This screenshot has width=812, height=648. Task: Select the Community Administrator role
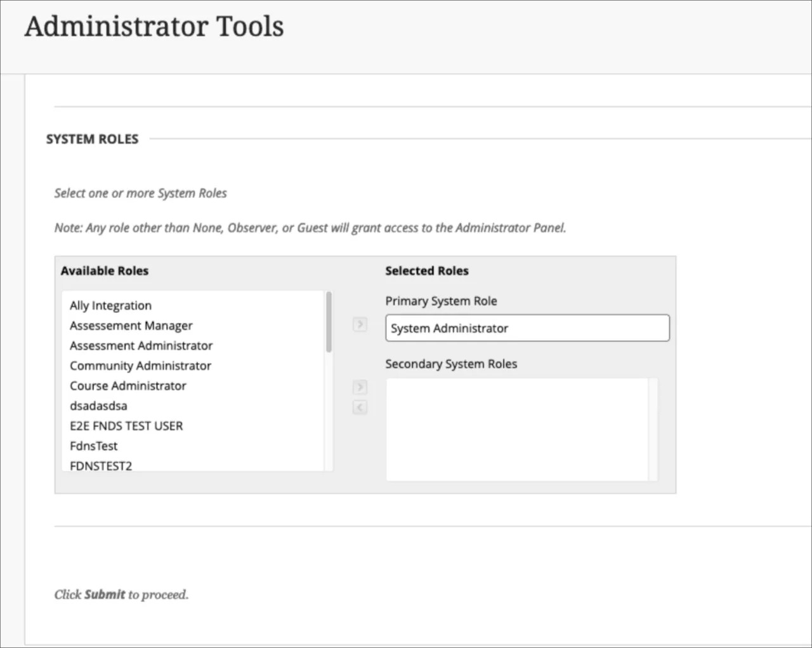(x=140, y=366)
